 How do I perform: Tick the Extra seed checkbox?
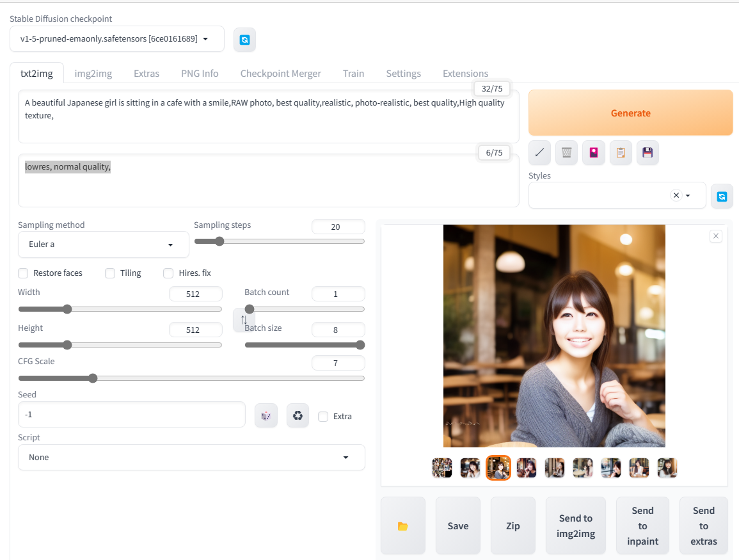pos(323,417)
